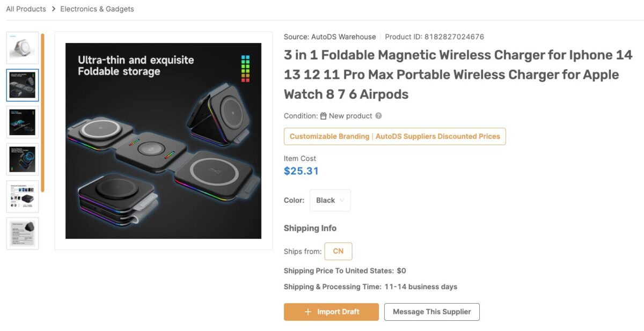Click the breadcrumb chevron after All Products
This screenshot has height=331, width=644.
(53, 9)
